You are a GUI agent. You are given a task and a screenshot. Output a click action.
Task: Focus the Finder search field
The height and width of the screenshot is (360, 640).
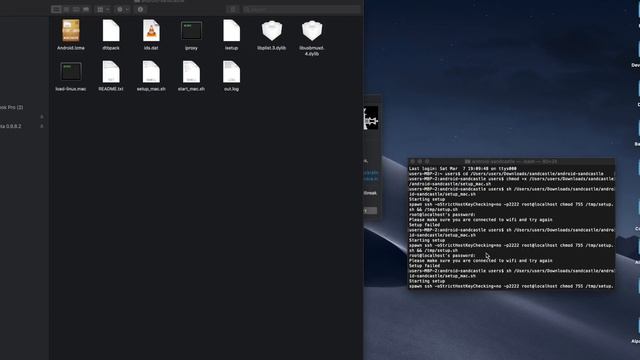(x=302, y=9)
